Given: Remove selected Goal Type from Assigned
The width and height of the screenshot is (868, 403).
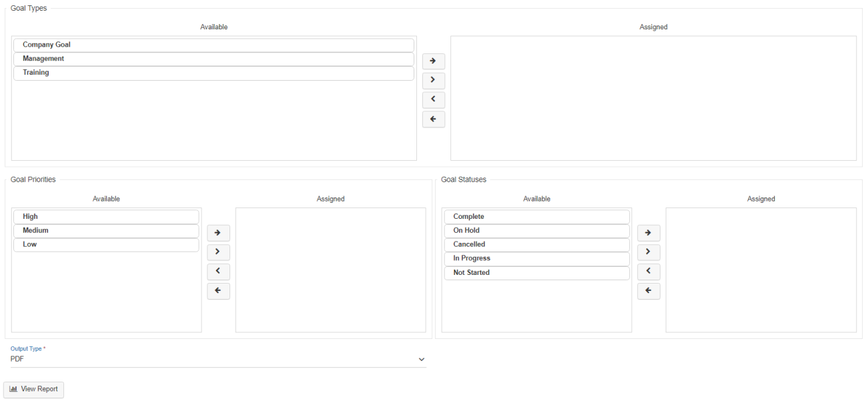Looking at the screenshot, I should (434, 100).
